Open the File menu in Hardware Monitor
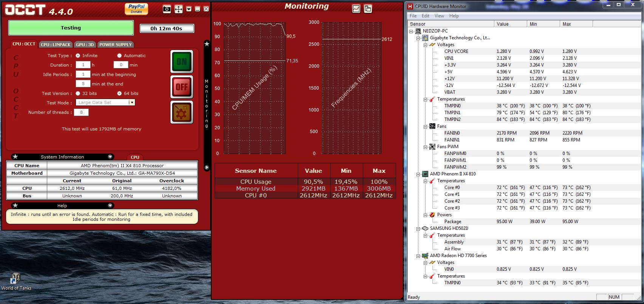Image resolution: width=644 pixels, height=304 pixels. [413, 16]
